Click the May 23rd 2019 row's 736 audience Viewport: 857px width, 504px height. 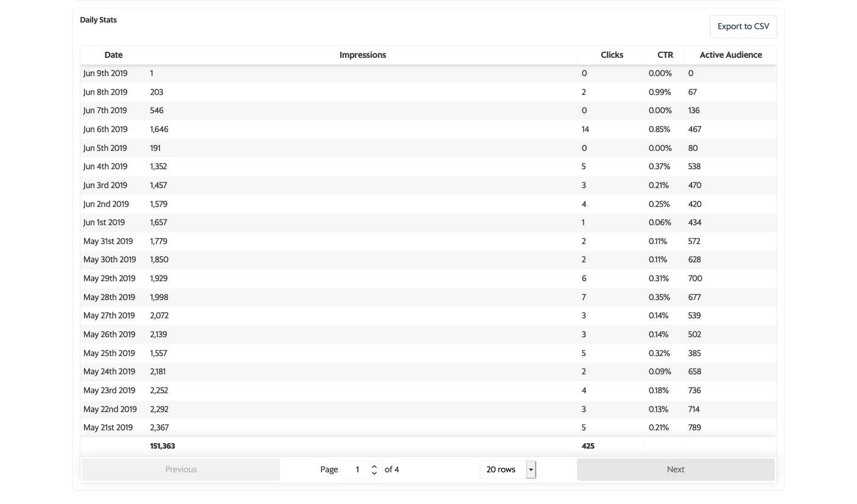click(x=694, y=390)
